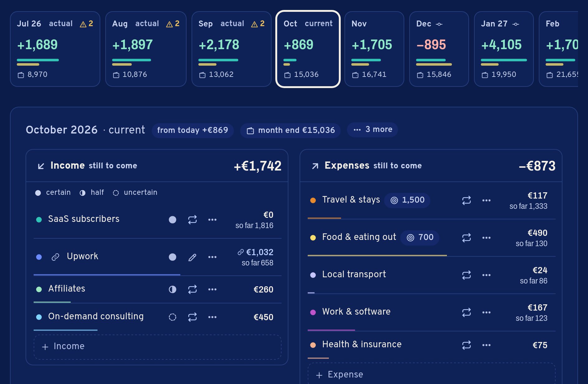Open the more options menu for Local transport
The width and height of the screenshot is (588, 384).
pyautogui.click(x=486, y=275)
